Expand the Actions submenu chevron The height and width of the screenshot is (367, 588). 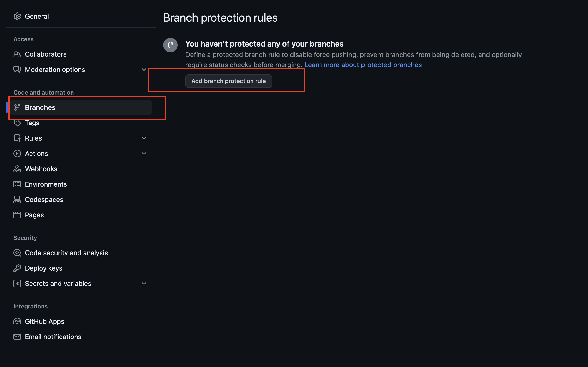(144, 154)
